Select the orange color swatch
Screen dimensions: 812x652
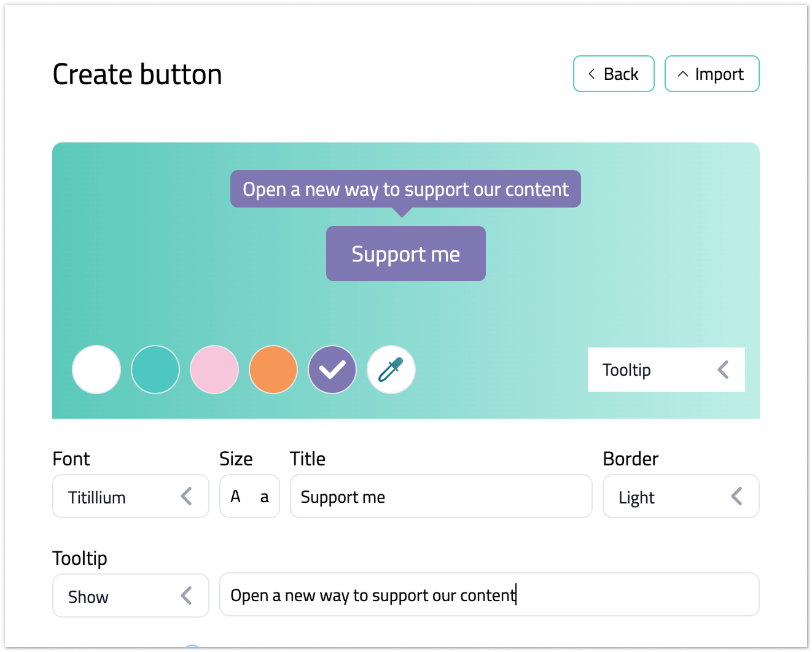pyautogui.click(x=273, y=370)
